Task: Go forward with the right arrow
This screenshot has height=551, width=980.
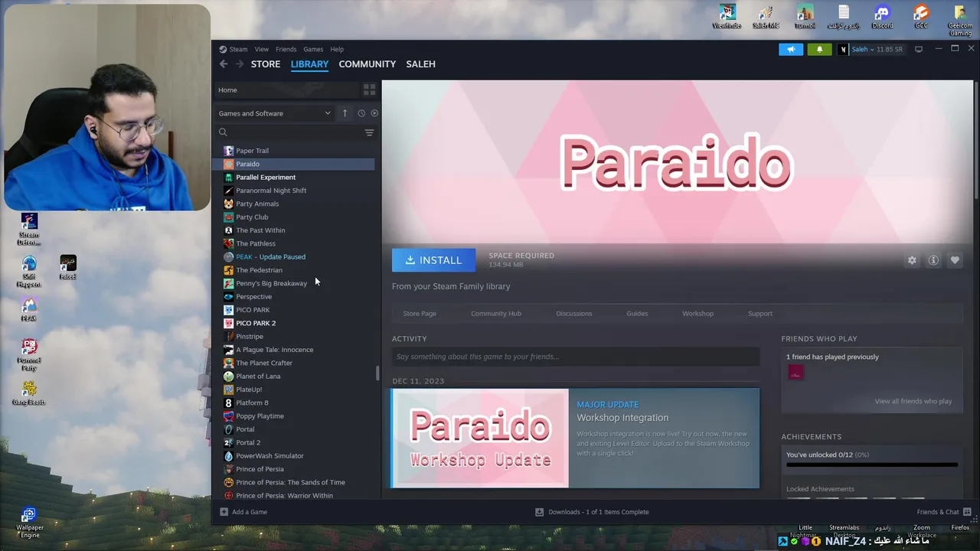Action: tap(240, 64)
